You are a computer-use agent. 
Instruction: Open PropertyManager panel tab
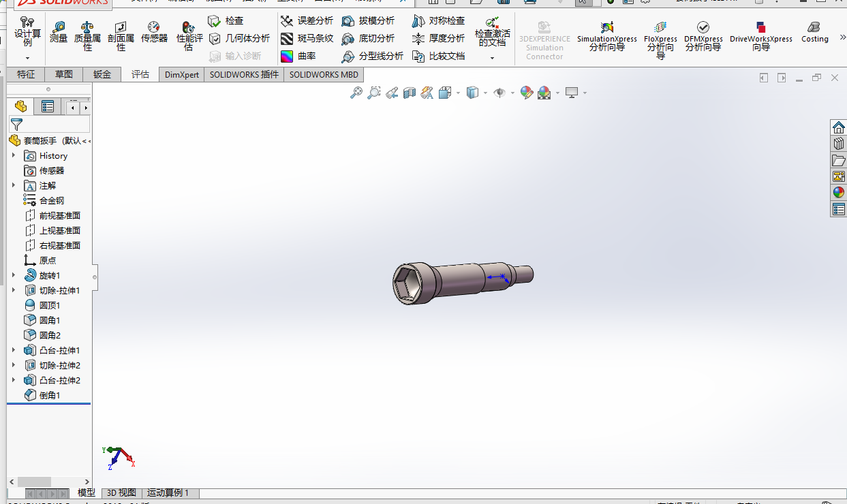[47, 106]
